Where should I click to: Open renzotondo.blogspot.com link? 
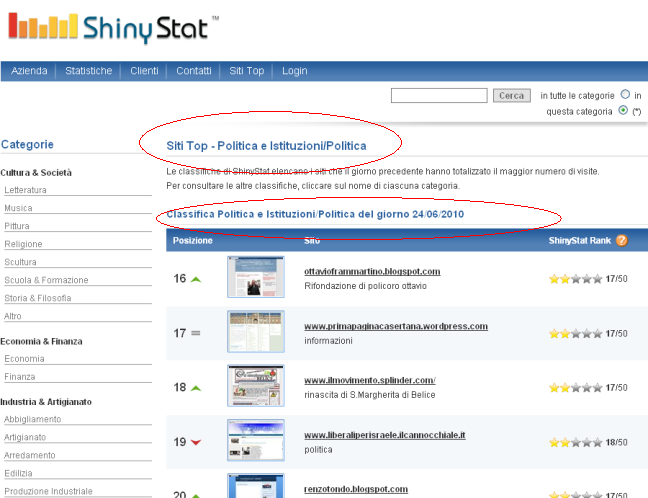coord(356,489)
